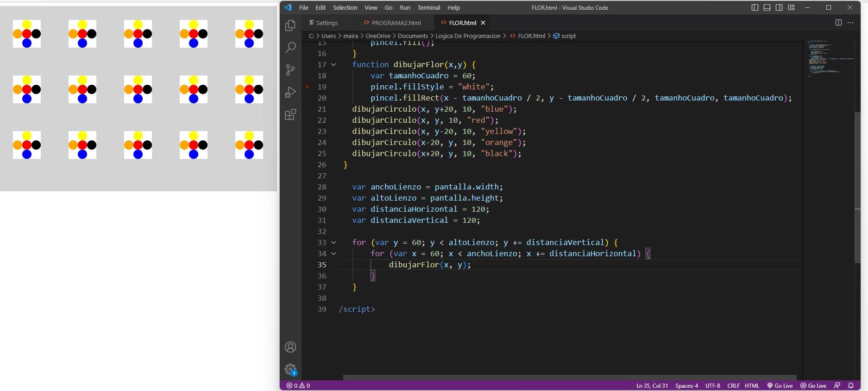The width and height of the screenshot is (868, 391).
Task: Open the Search view in activity bar
Action: point(290,47)
